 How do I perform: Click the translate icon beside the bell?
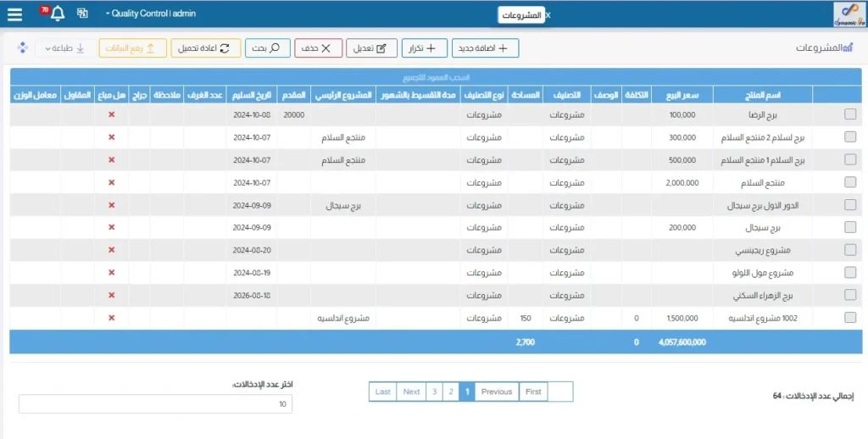click(82, 14)
